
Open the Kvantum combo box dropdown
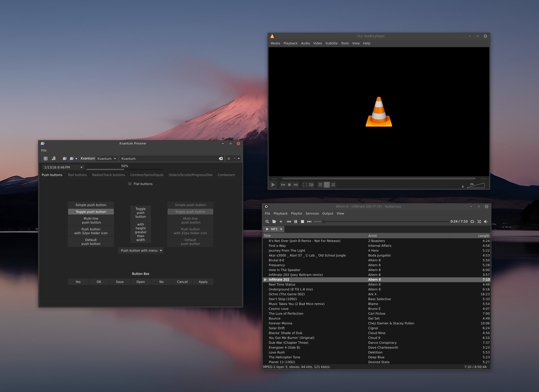point(107,159)
